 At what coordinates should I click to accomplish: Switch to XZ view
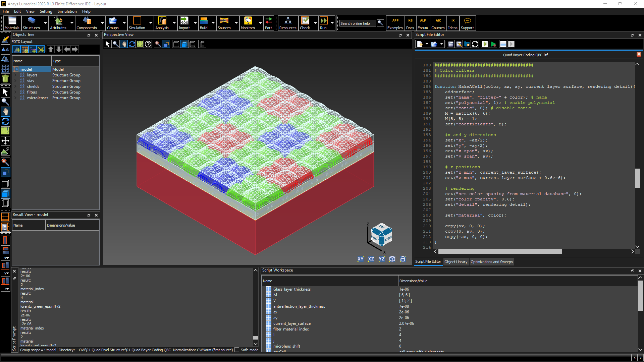click(x=371, y=259)
